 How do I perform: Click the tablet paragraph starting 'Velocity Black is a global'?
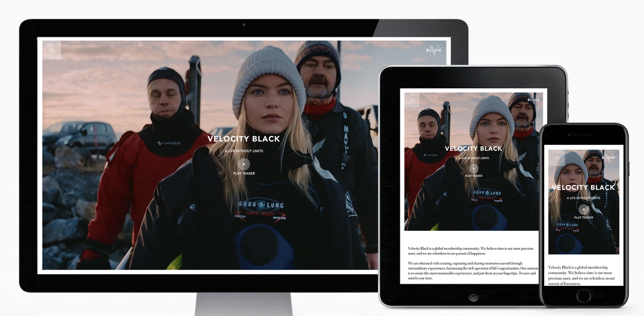pyautogui.click(x=471, y=251)
